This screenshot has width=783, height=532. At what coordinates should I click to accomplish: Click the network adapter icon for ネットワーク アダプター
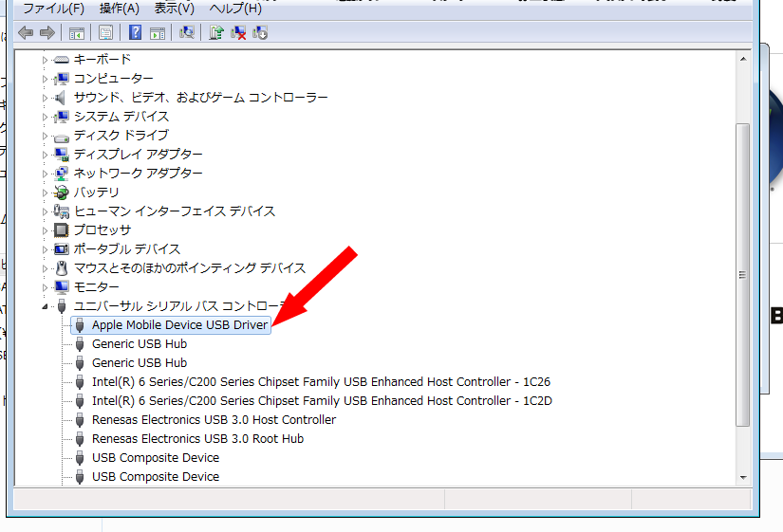click(61, 174)
